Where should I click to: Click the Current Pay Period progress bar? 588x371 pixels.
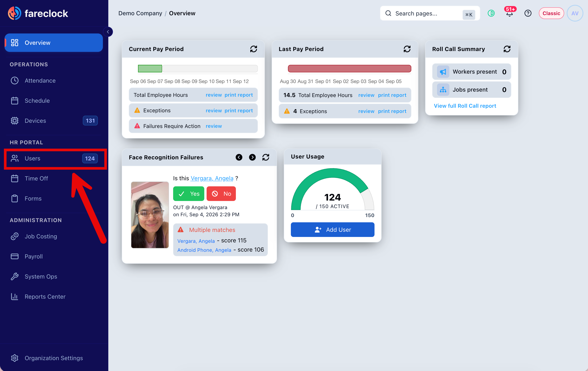(x=198, y=69)
